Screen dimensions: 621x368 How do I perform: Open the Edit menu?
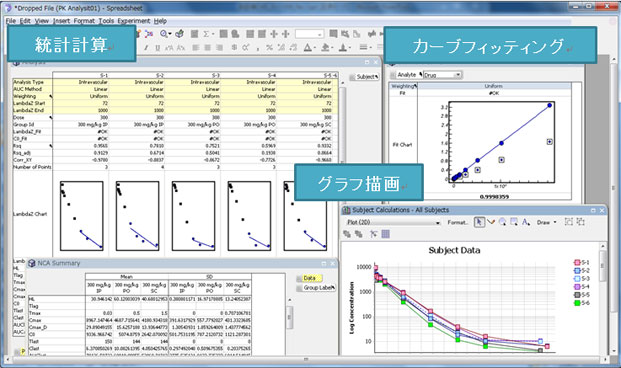pyautogui.click(x=25, y=21)
